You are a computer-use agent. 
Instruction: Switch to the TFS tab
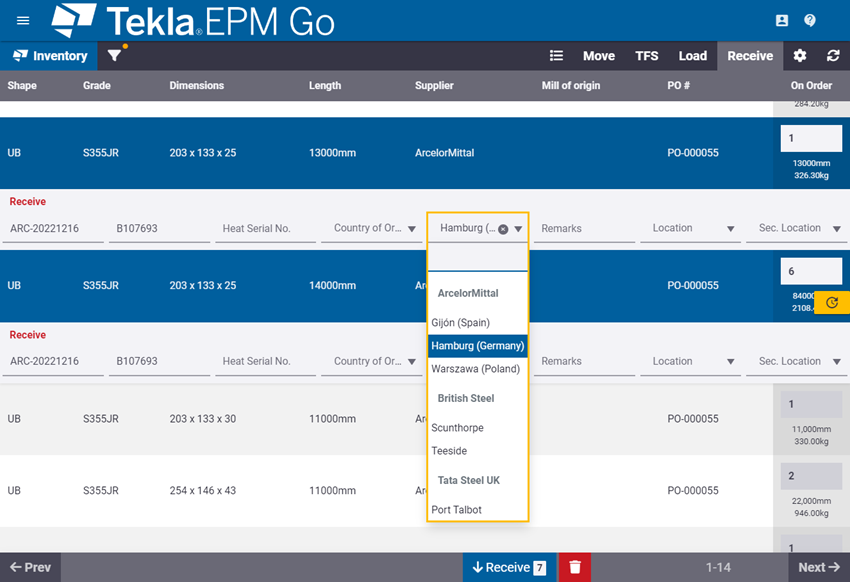[x=647, y=56]
